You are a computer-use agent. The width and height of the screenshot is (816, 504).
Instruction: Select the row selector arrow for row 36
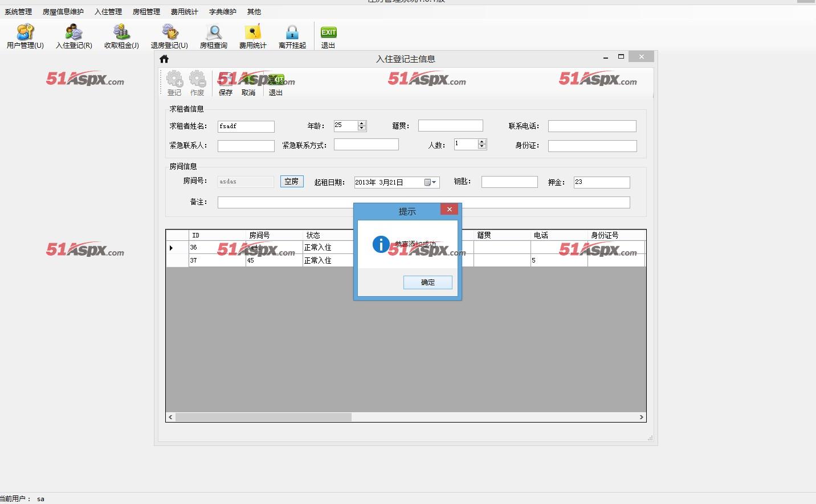(177, 248)
